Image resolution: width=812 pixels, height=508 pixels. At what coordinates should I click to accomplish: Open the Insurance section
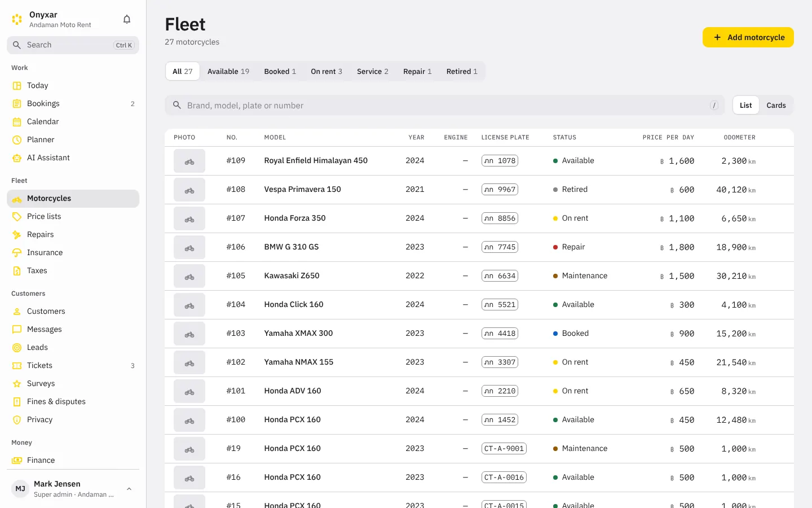click(73, 253)
